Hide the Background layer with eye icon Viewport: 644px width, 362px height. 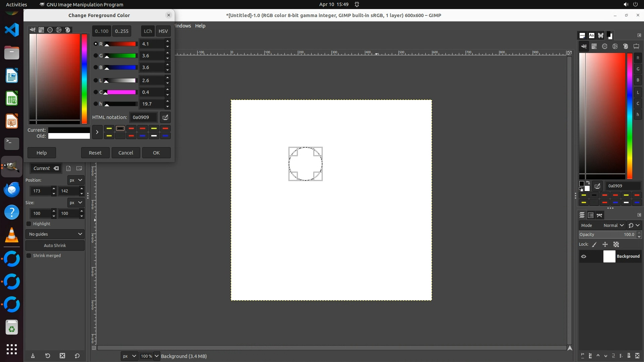click(584, 256)
